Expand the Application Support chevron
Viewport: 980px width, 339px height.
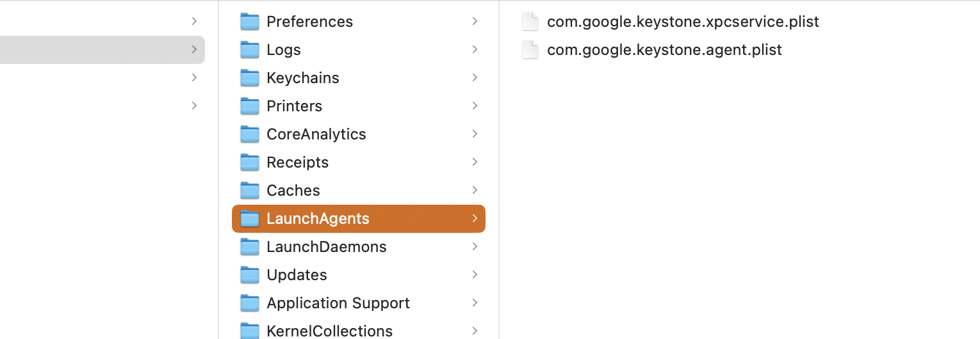point(475,303)
